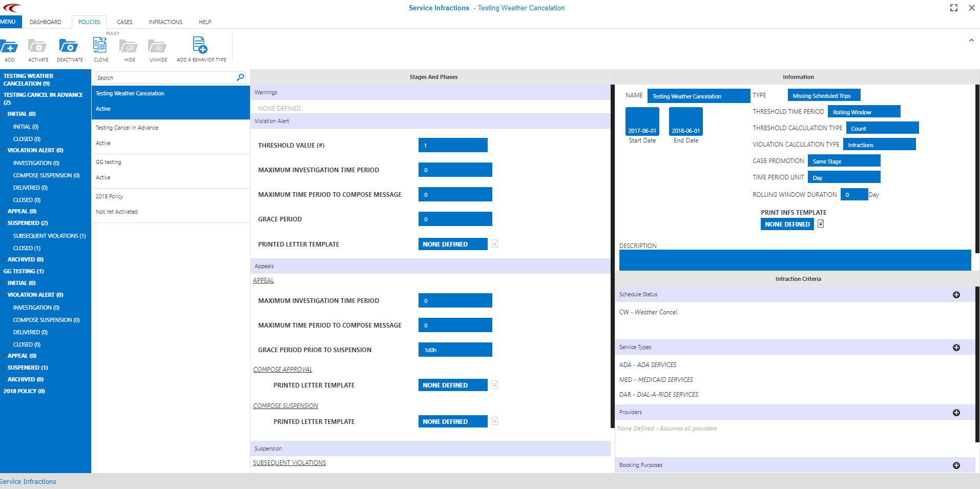Collapse the ribbon with the chevron
This screenshot has width=980, height=489.
[971, 40]
